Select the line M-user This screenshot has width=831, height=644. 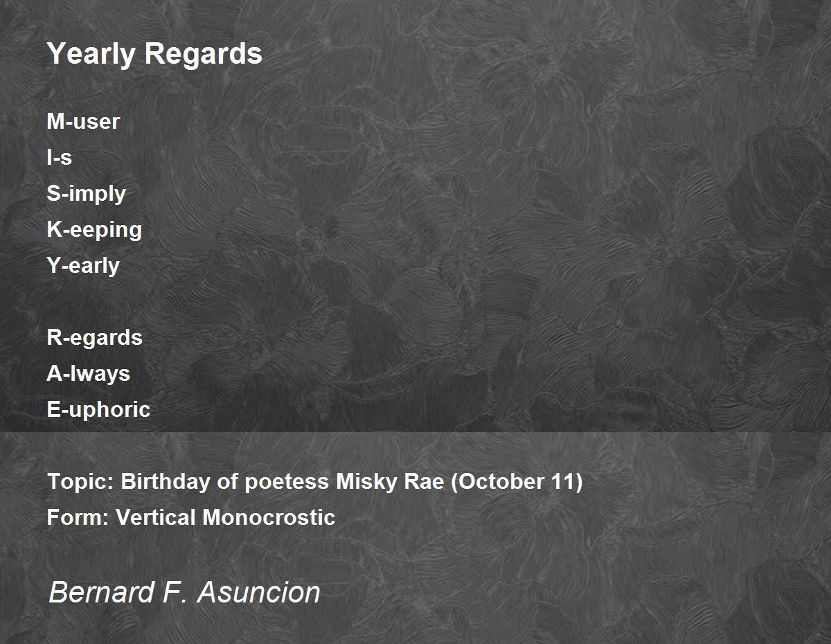(83, 121)
